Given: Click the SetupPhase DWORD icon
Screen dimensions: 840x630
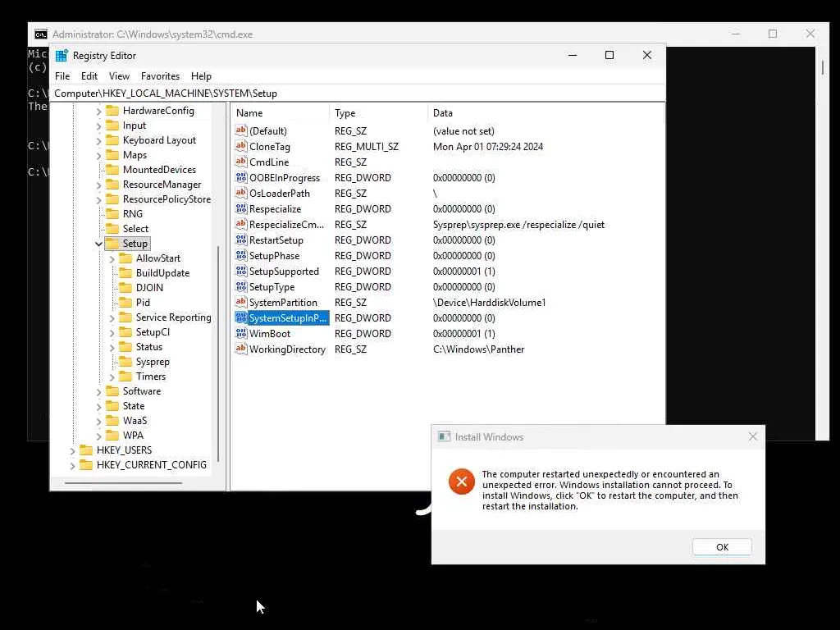Looking at the screenshot, I should (x=241, y=256).
